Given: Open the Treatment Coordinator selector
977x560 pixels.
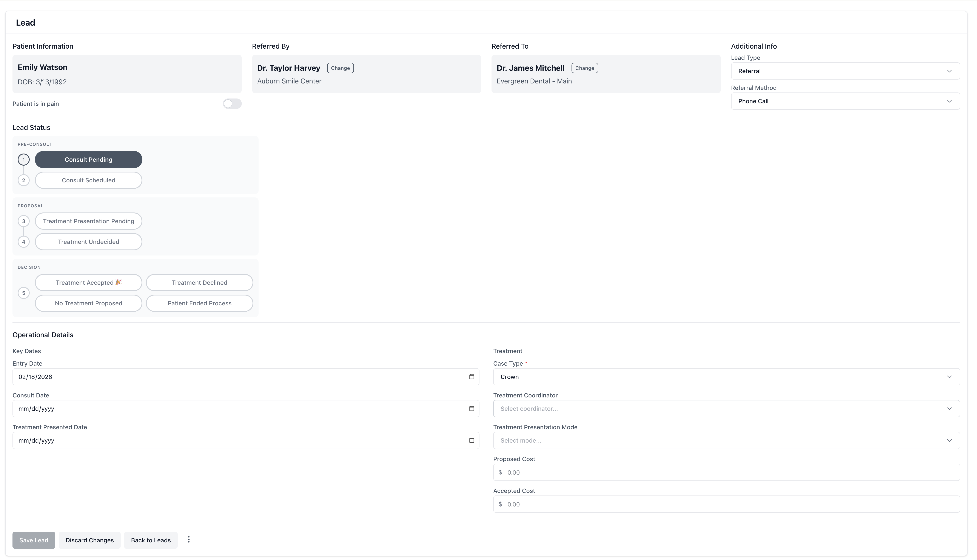Looking at the screenshot, I should coord(726,408).
